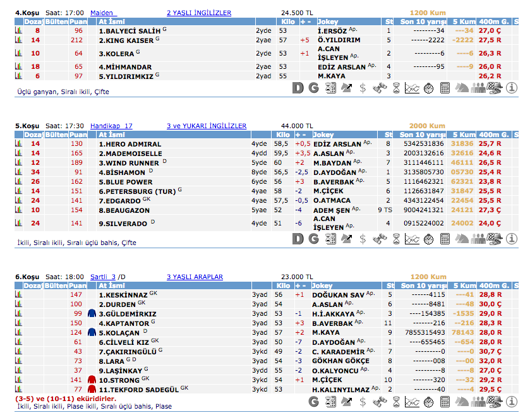Click the red jersey next to STRONG
The height and width of the screenshot is (420, 530).
coord(92,380)
